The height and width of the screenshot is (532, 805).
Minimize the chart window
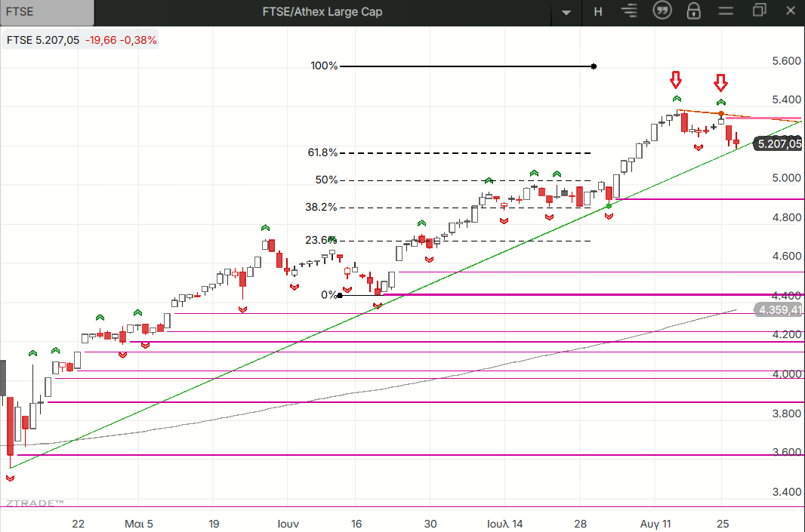click(726, 11)
